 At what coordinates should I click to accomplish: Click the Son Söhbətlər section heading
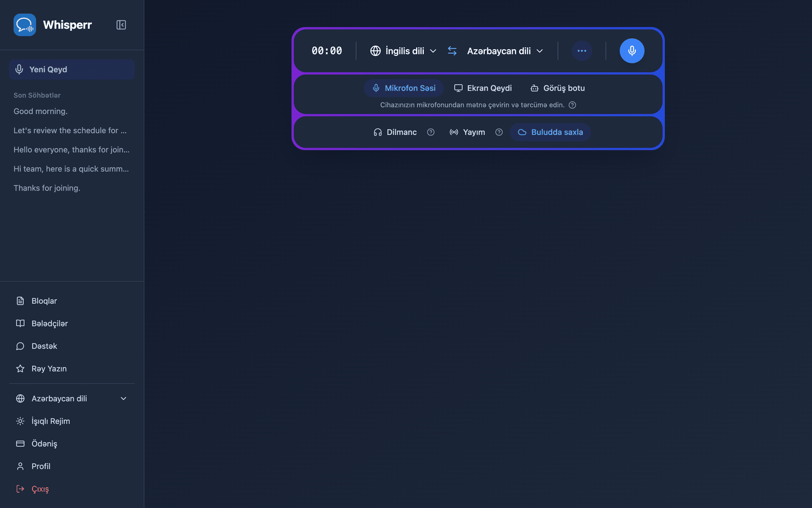pos(37,96)
